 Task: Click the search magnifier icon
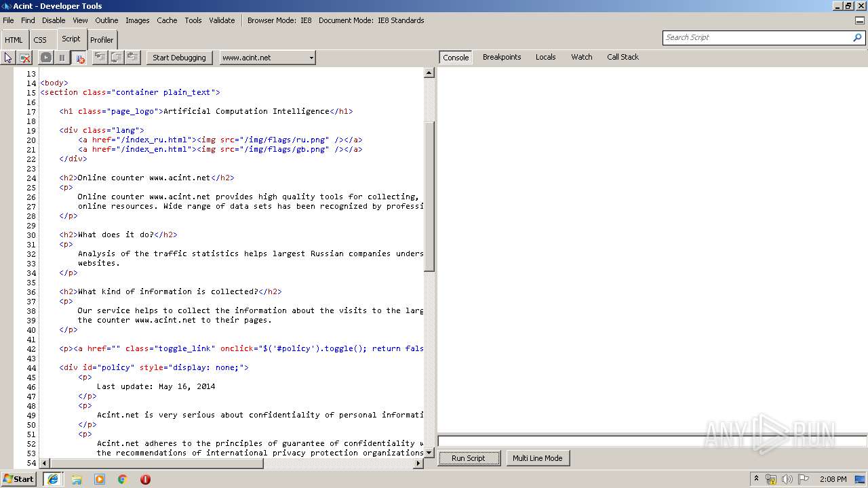coord(857,38)
